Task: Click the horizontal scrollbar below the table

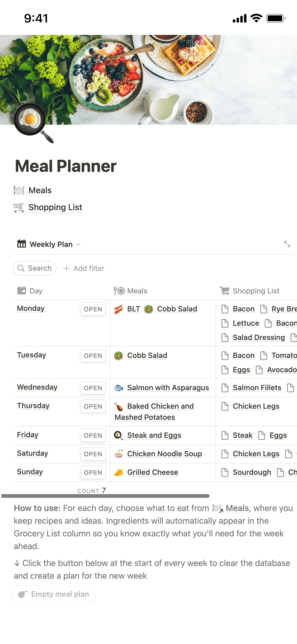Action: pyautogui.click(x=105, y=496)
